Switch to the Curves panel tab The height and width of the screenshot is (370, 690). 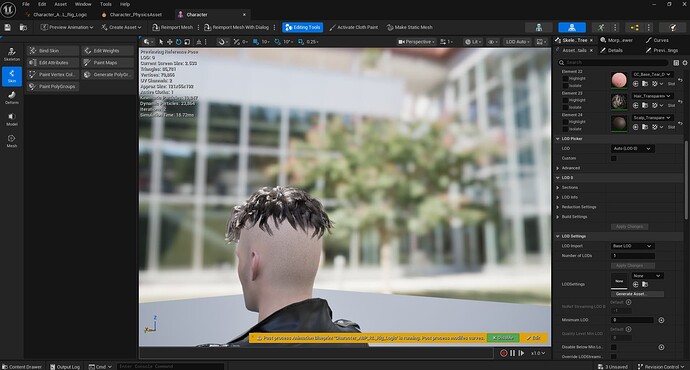click(x=657, y=40)
